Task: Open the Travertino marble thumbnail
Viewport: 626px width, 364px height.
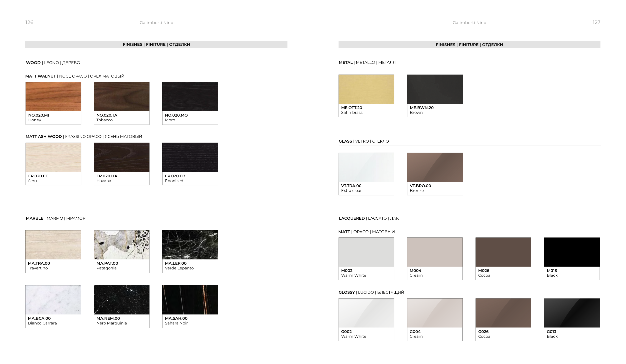Action: (53, 245)
